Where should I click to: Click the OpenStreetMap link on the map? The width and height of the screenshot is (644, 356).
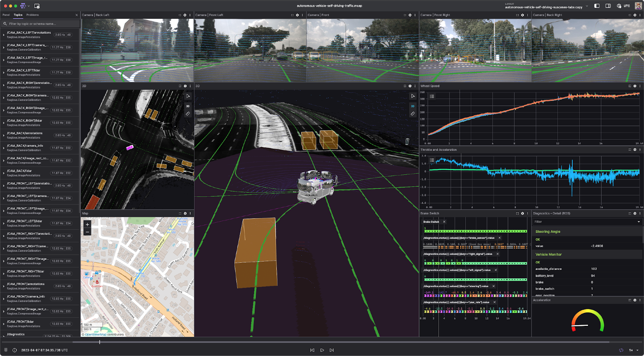tap(96, 334)
